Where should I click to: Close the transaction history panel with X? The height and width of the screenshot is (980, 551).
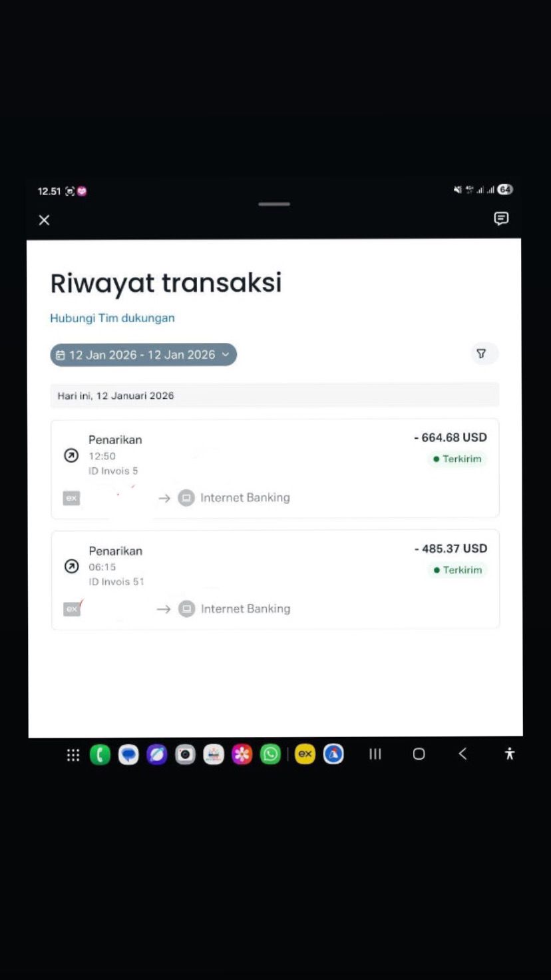click(x=44, y=220)
